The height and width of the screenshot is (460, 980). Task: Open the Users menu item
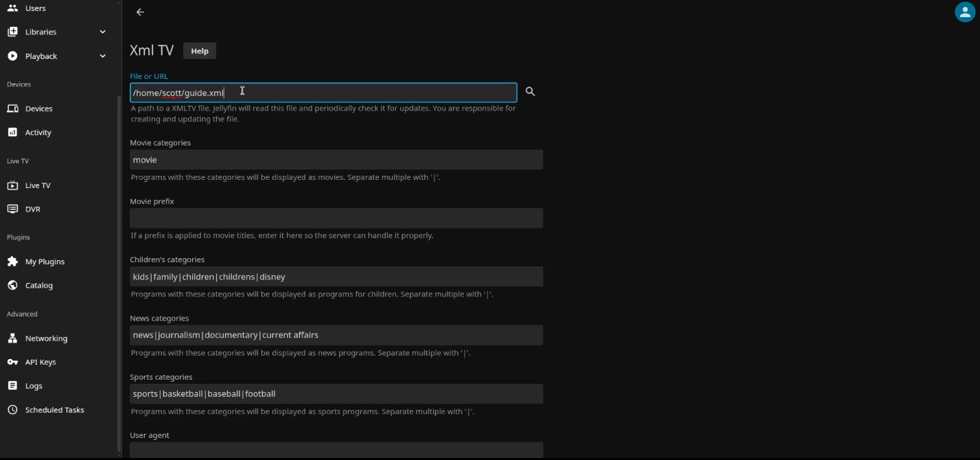(x=36, y=8)
